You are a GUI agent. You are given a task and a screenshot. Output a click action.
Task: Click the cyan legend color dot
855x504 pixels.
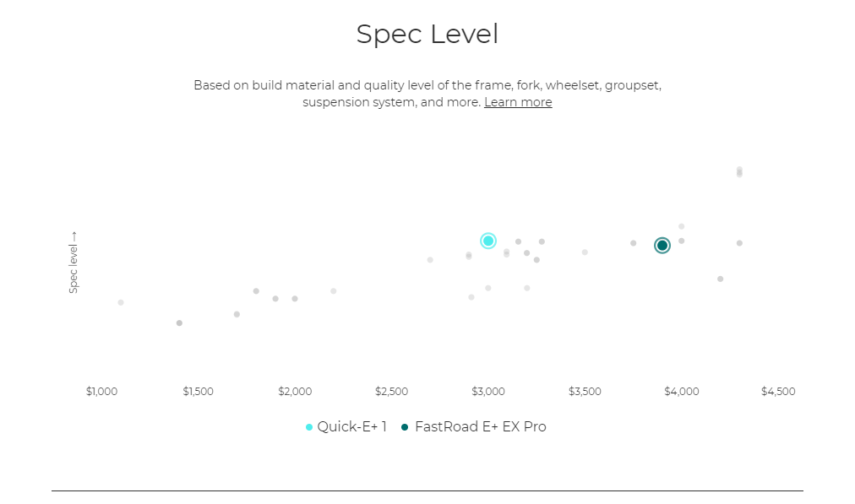tap(309, 427)
